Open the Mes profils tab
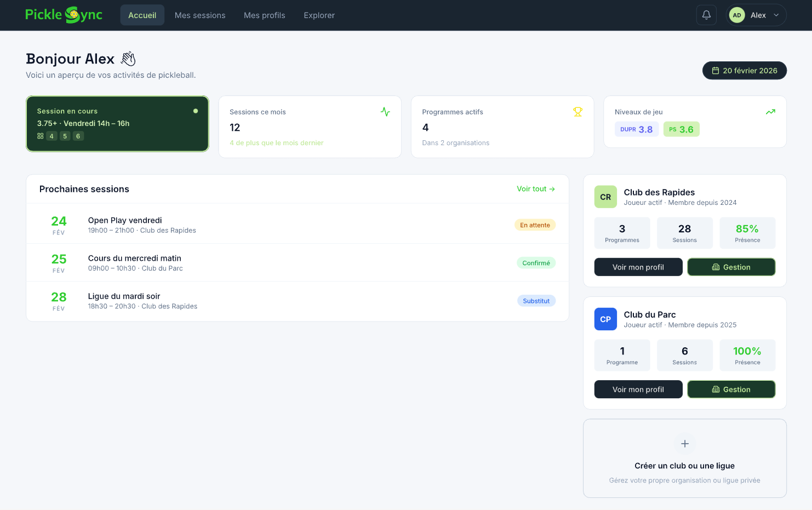 [x=264, y=15]
